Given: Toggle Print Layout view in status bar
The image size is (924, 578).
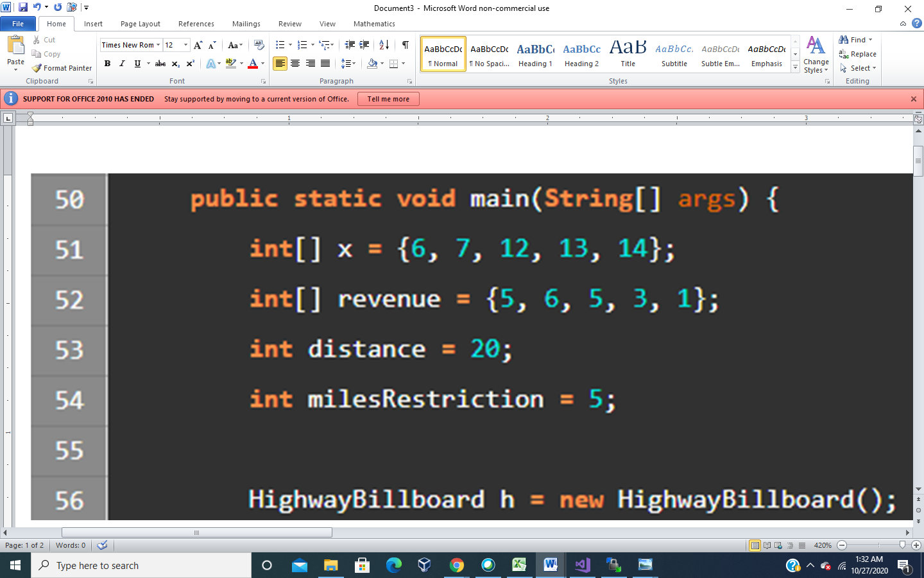Looking at the screenshot, I should point(755,545).
